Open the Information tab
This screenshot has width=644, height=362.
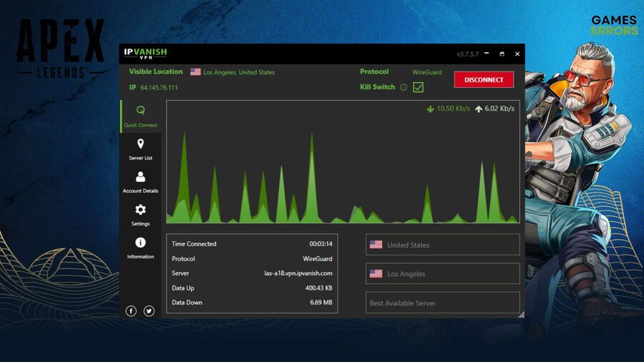(x=140, y=248)
